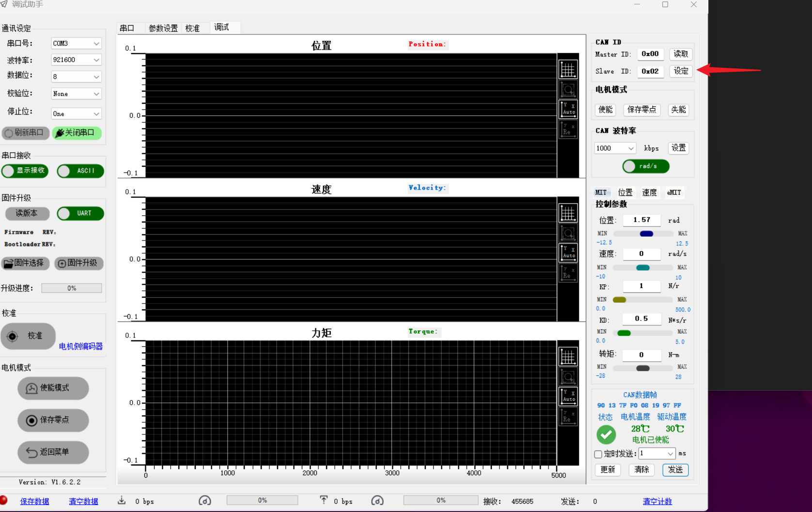Click the 保存数据 save data link
The height and width of the screenshot is (512, 812).
(34, 501)
